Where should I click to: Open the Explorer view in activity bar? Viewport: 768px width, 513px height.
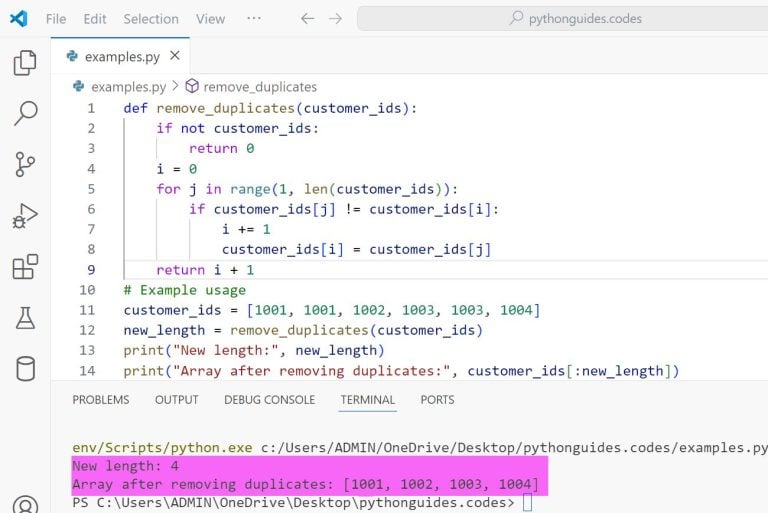[x=25, y=63]
